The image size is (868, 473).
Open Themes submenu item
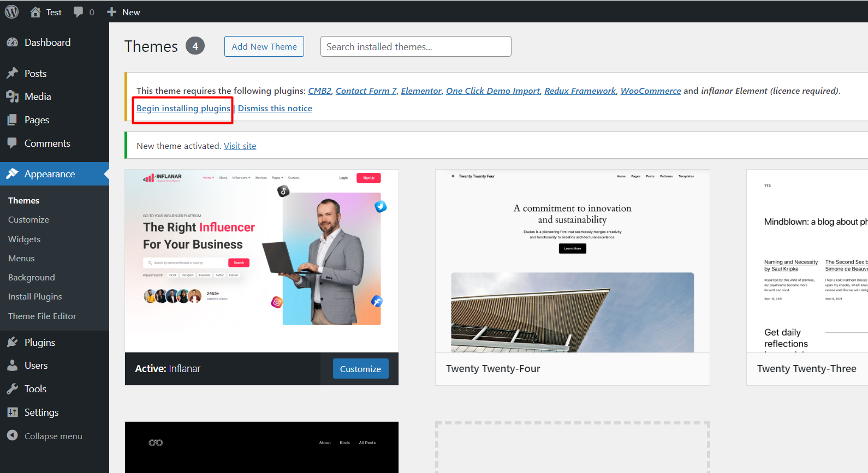23,201
